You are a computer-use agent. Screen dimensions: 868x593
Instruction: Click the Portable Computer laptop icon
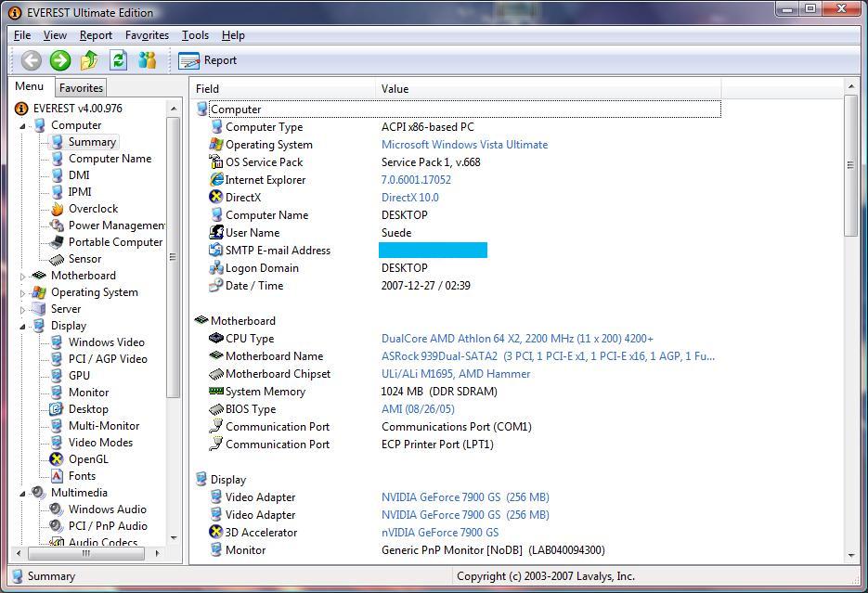[x=57, y=242]
